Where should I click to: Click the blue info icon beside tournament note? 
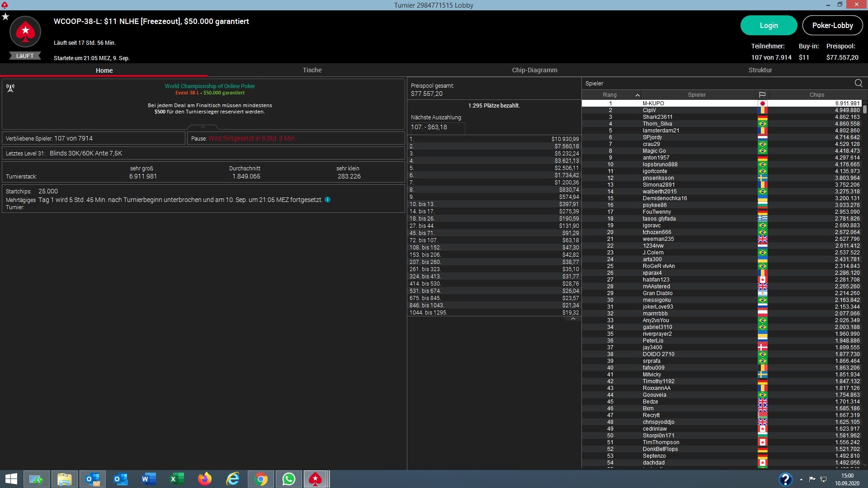[x=328, y=200]
